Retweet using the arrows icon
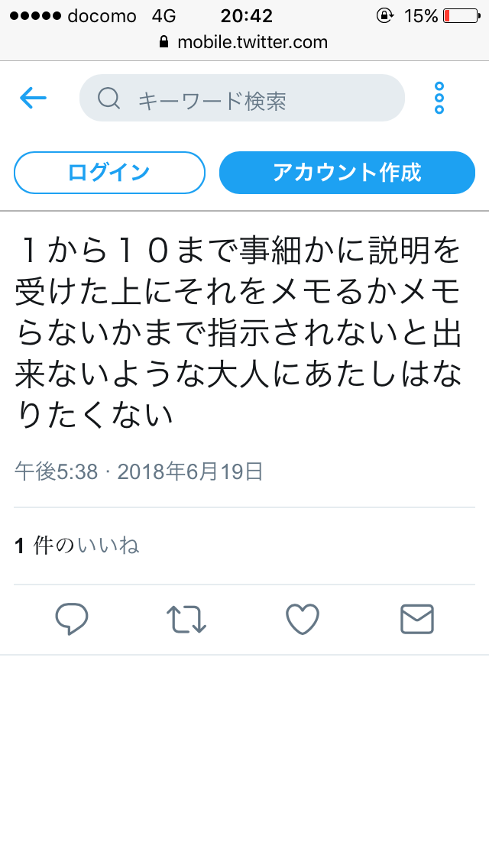The image size is (489, 868). tap(186, 619)
